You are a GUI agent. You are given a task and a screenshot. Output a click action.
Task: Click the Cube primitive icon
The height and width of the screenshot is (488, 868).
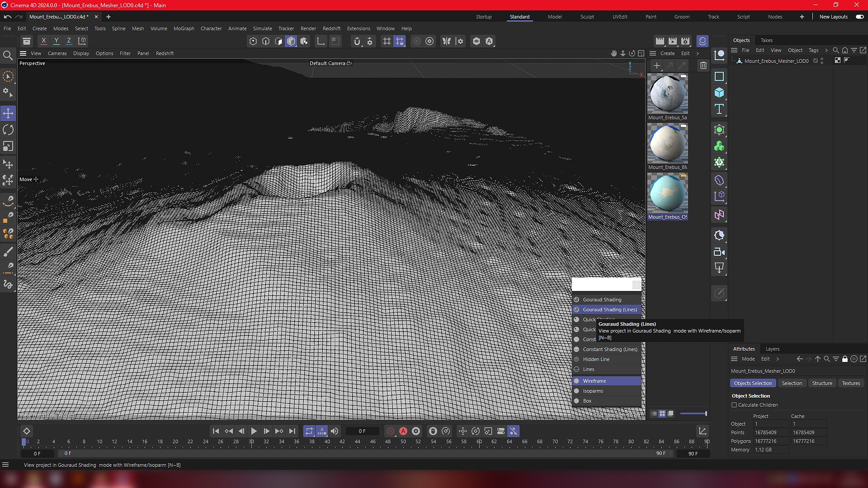pyautogui.click(x=719, y=93)
